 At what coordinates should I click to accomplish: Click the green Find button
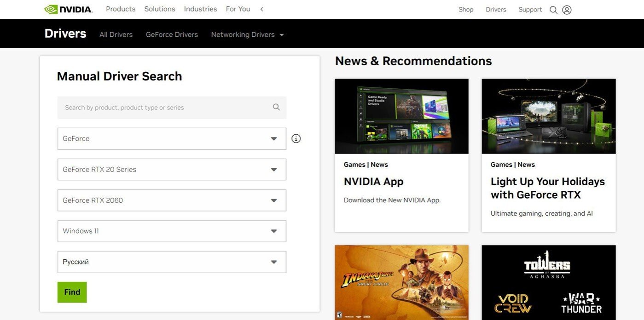click(x=72, y=292)
